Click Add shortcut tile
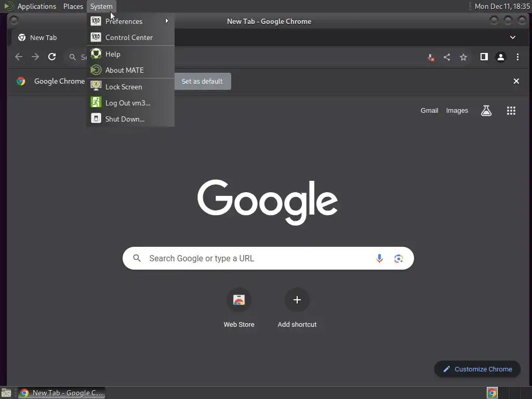 click(297, 308)
